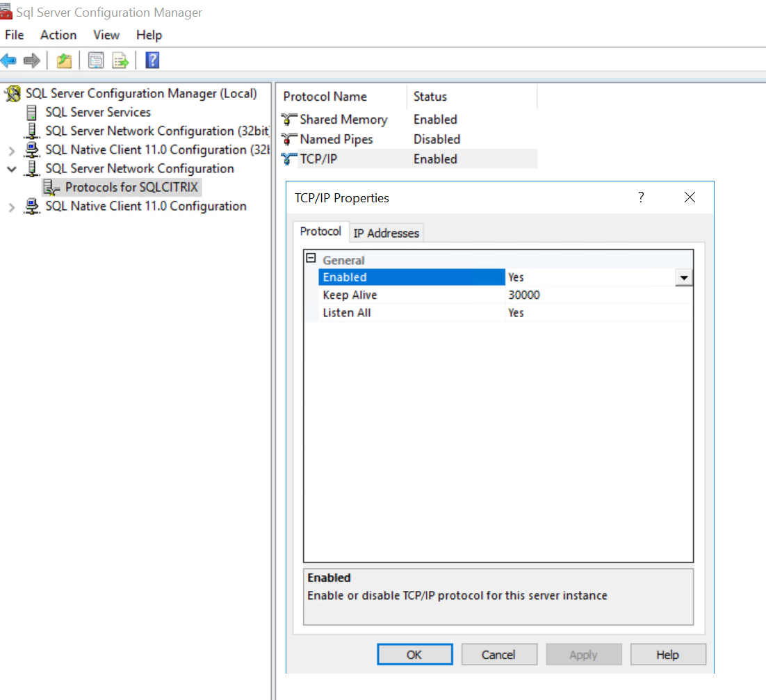Click the TCP/IP protocol icon
Image resolution: width=766 pixels, height=700 pixels.
(288, 158)
